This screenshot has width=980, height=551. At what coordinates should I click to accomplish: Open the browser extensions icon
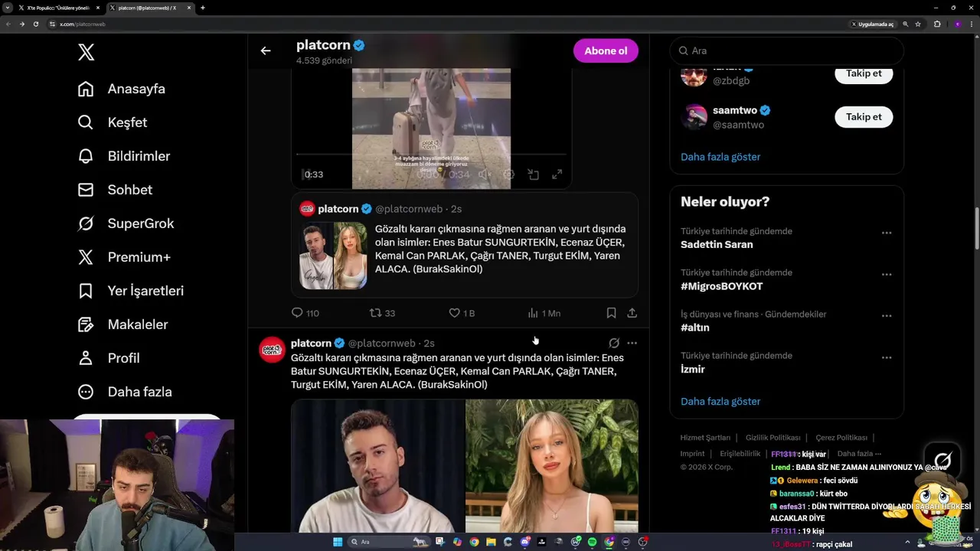(x=937, y=24)
